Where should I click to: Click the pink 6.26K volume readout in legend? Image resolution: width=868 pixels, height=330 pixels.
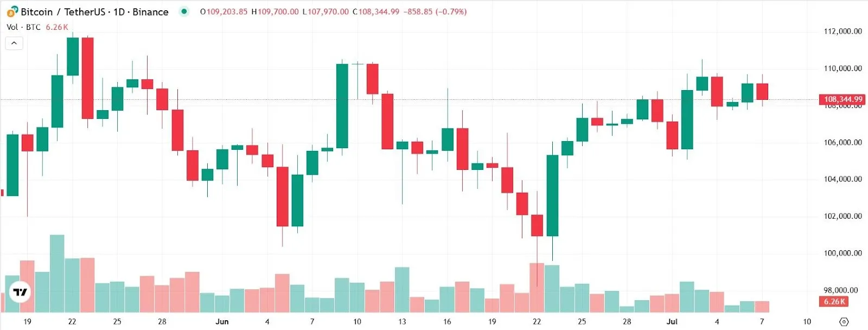click(x=56, y=26)
